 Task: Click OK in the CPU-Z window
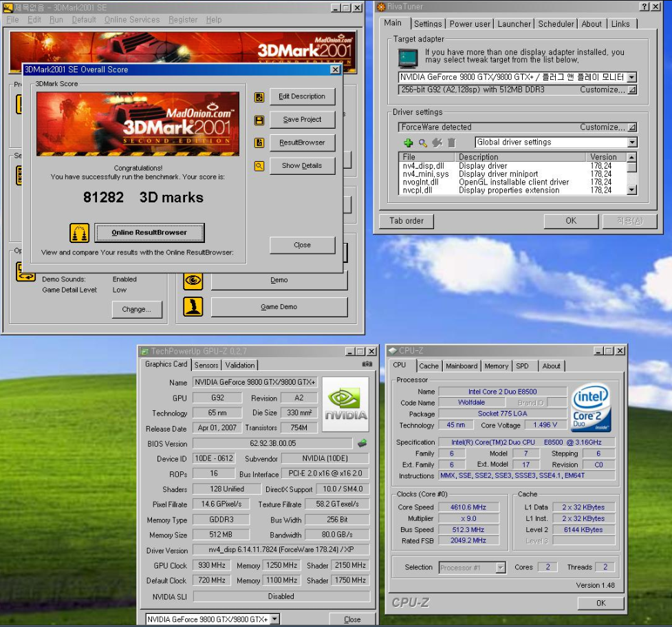601,603
